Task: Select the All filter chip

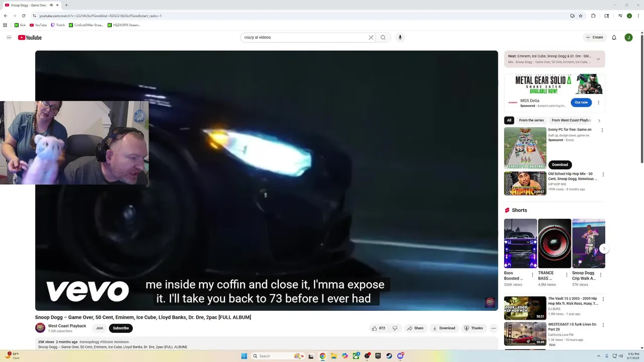Action: point(509,120)
